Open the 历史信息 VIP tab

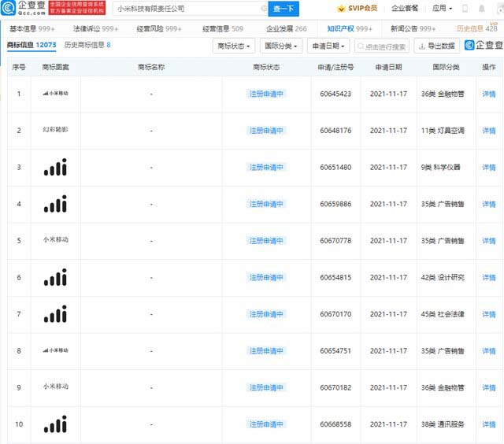click(477, 28)
